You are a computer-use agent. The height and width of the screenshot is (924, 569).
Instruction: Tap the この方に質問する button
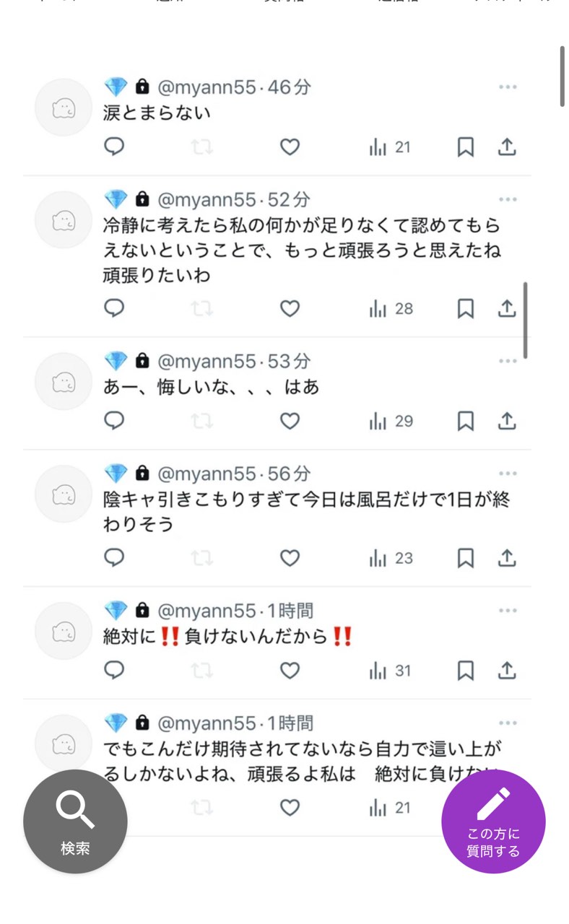(x=493, y=821)
